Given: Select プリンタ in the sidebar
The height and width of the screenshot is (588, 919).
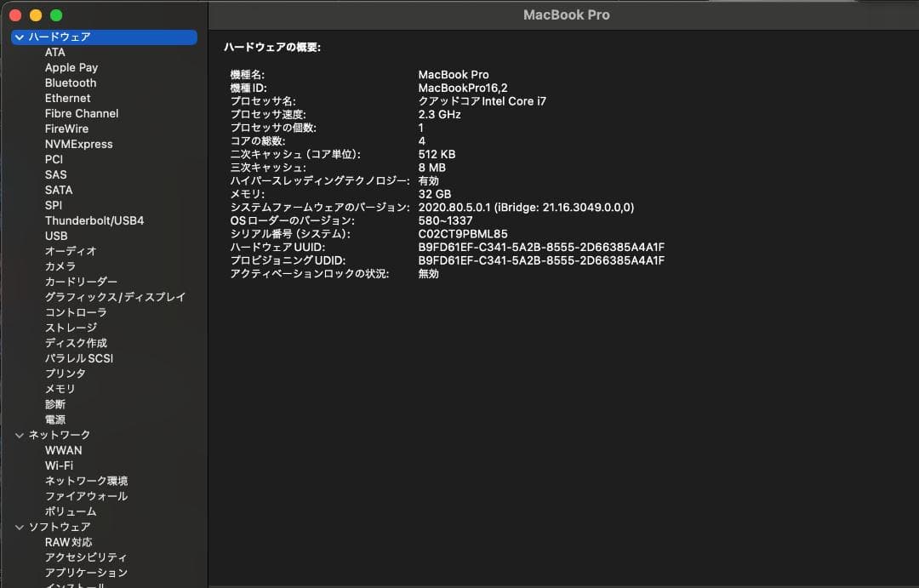Looking at the screenshot, I should coord(65,373).
